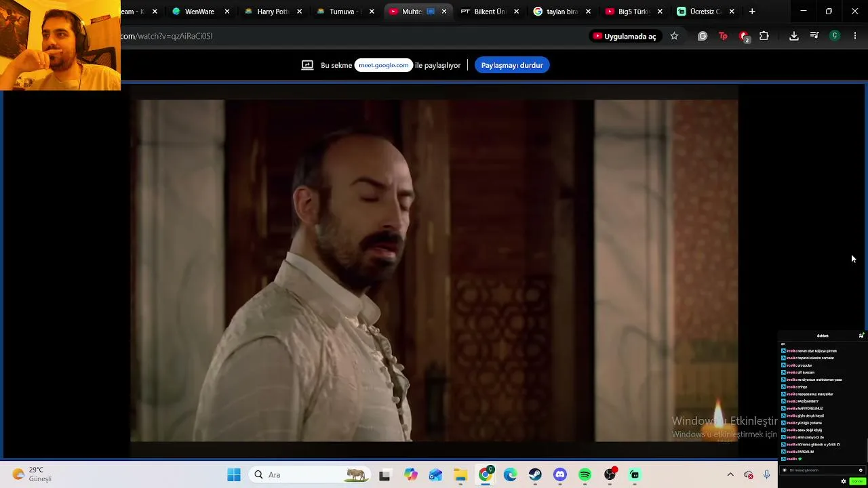Switch to the Harry Pott tab

272,12
